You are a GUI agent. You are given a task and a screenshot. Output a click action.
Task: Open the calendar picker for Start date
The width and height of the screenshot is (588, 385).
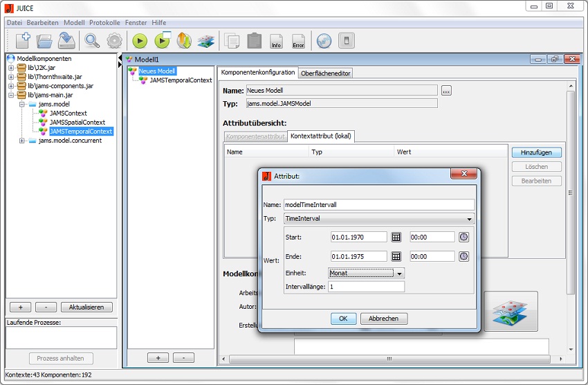coord(396,237)
